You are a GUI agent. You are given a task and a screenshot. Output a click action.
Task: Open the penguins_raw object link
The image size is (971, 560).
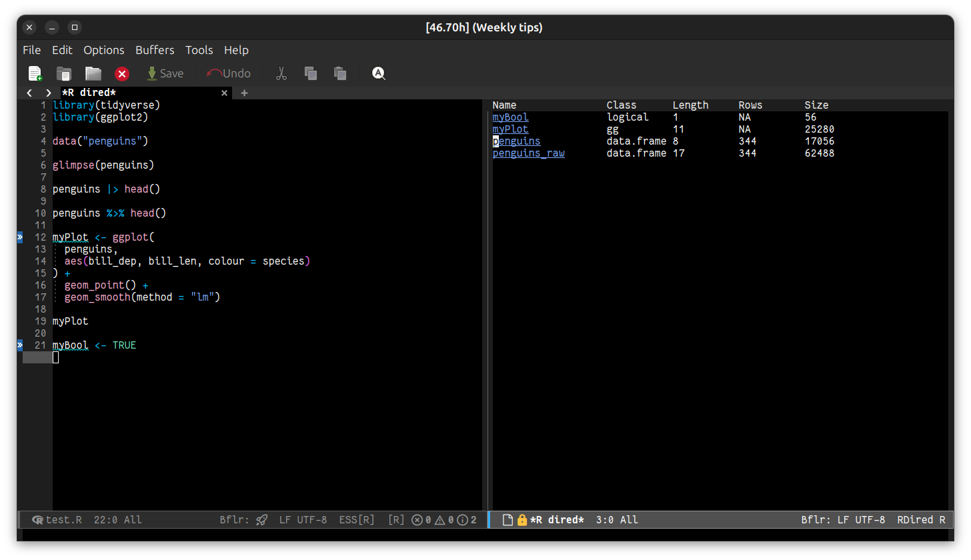pyautogui.click(x=528, y=153)
